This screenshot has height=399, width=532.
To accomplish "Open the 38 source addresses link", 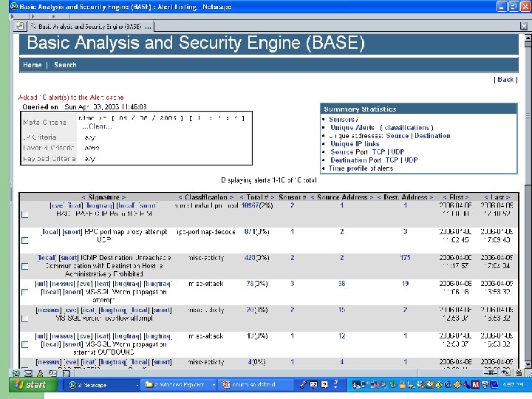I will 341,284.
